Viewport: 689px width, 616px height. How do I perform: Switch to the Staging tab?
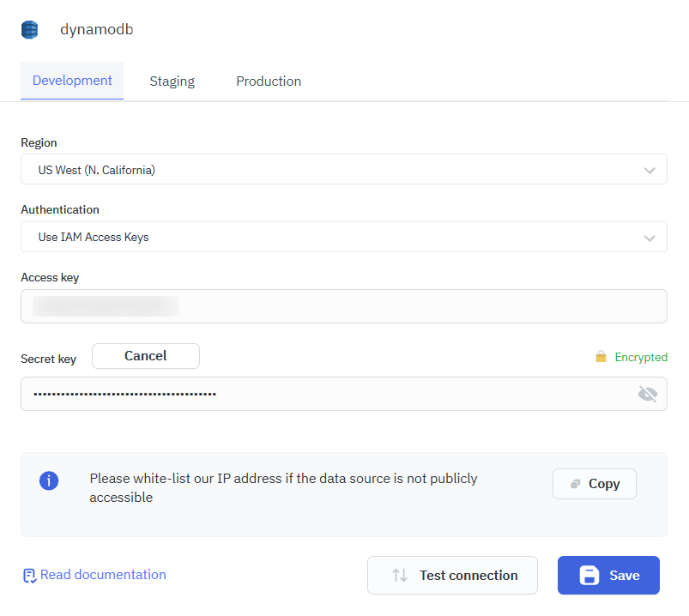tap(172, 80)
